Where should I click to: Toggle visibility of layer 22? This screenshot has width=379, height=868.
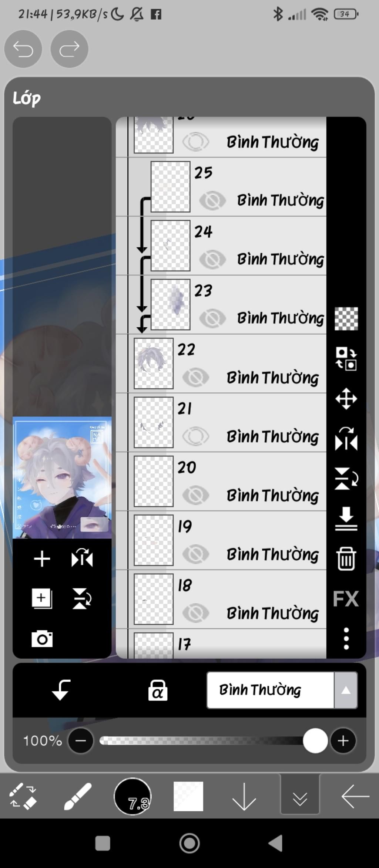196,378
